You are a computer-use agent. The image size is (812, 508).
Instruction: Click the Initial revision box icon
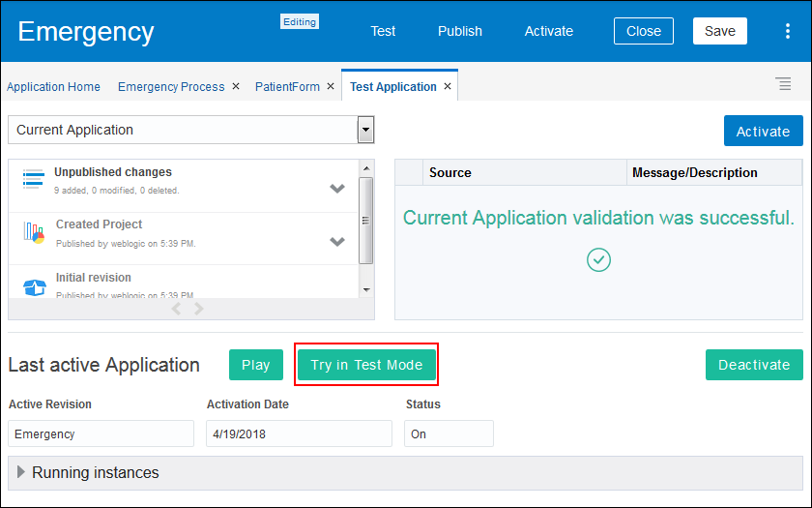pyautogui.click(x=35, y=287)
